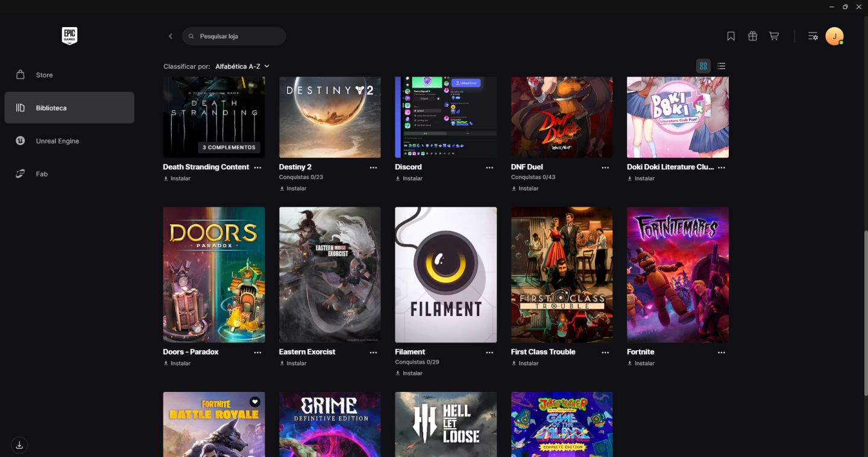The width and height of the screenshot is (868, 457).
Task: Select Biblioteca in the sidebar
Action: (x=69, y=108)
